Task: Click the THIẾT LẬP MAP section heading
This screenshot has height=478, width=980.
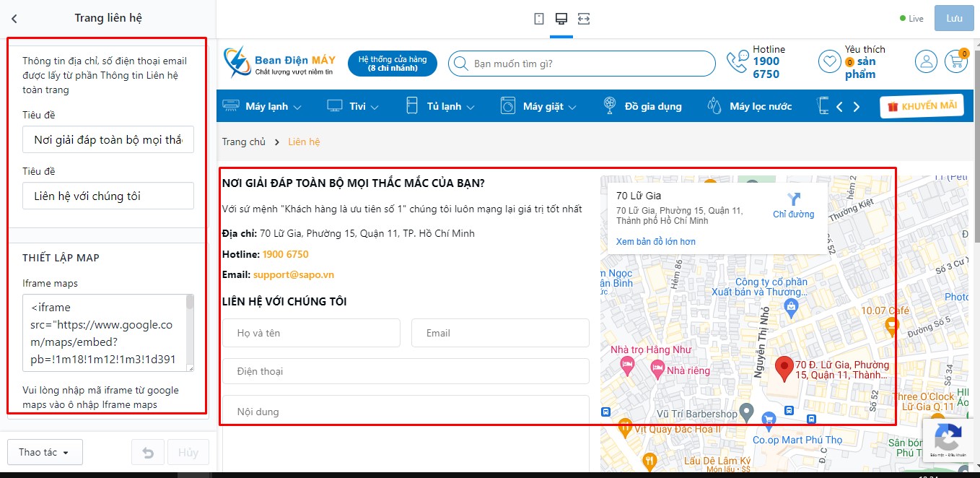Action: coord(61,258)
